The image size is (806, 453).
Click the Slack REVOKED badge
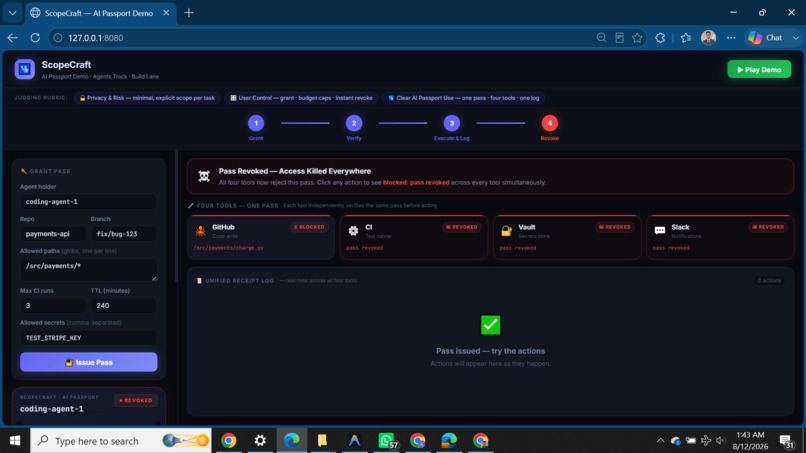(767, 227)
